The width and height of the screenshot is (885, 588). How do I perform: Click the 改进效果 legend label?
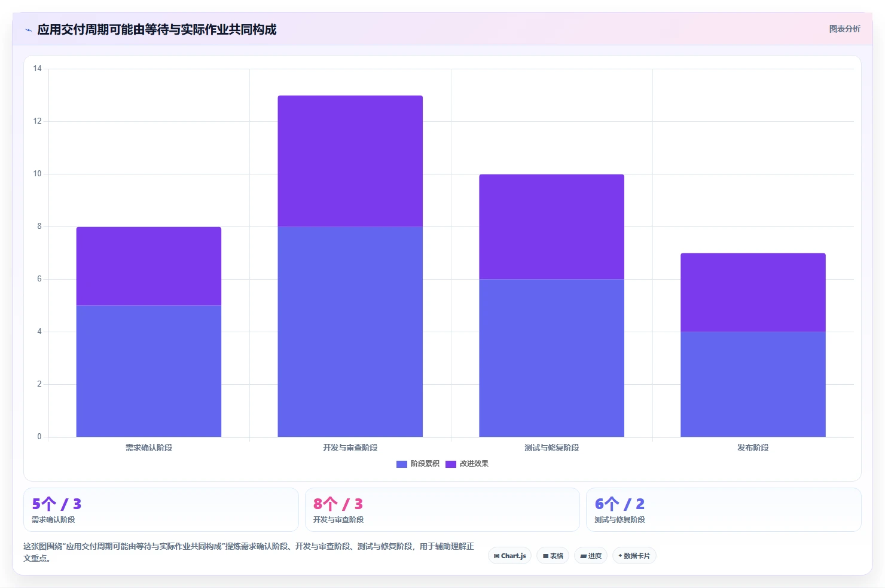click(474, 464)
